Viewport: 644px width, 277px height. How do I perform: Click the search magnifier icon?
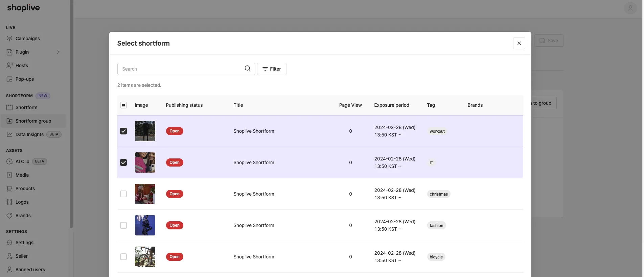point(248,69)
